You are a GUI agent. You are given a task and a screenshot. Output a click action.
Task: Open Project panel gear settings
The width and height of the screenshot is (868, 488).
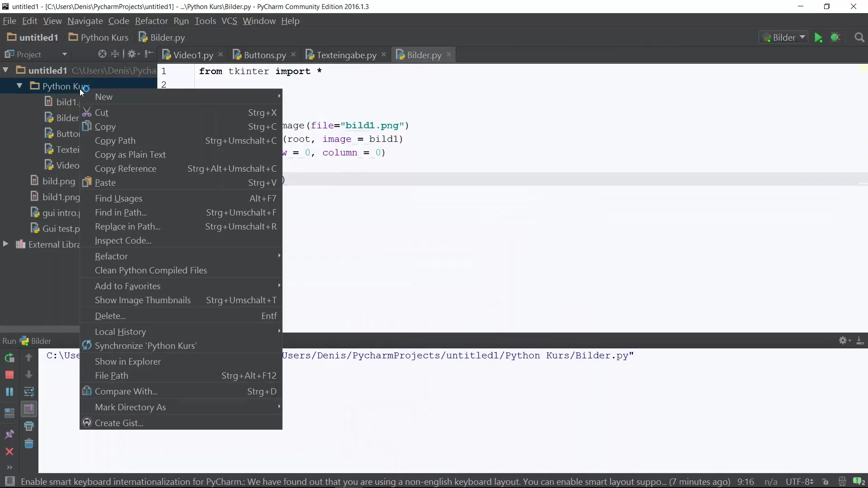(x=133, y=54)
